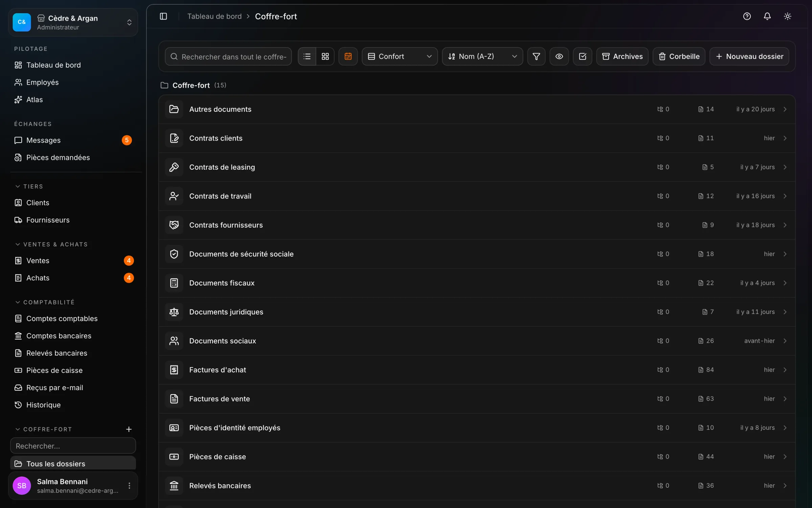
Task: Open the filter funnel button
Action: (536, 56)
